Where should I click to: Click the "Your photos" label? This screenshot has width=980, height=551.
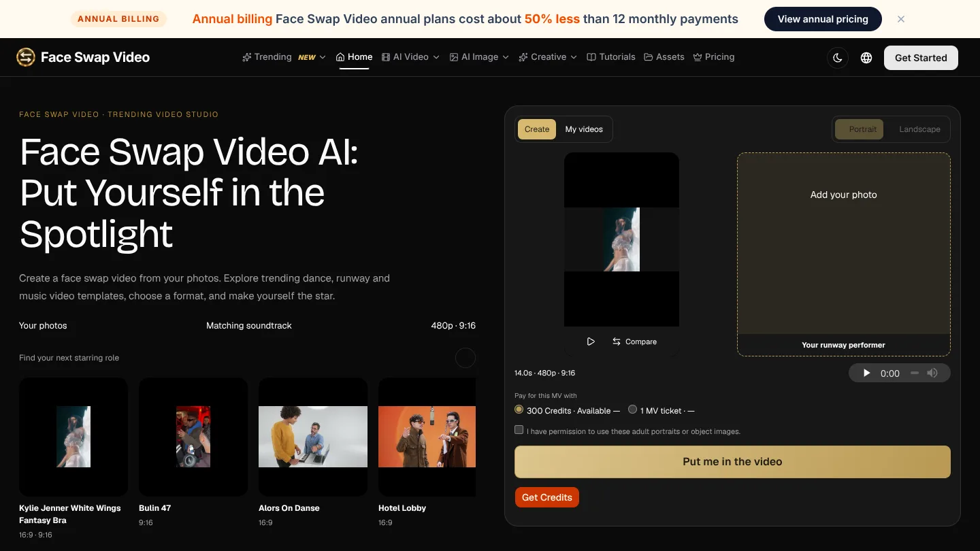tap(43, 326)
